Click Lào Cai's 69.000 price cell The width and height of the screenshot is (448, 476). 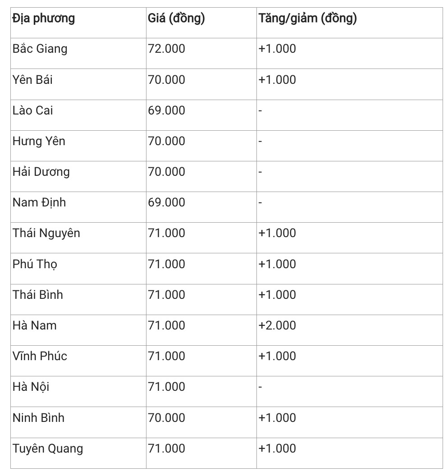tap(166, 110)
